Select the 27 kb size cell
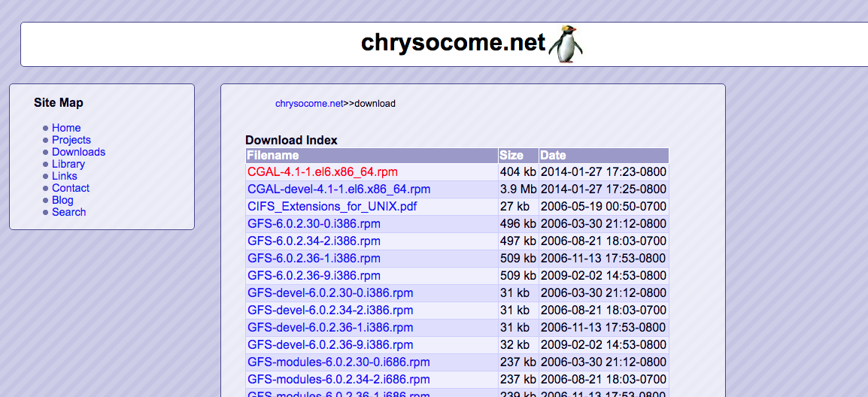 coord(519,207)
